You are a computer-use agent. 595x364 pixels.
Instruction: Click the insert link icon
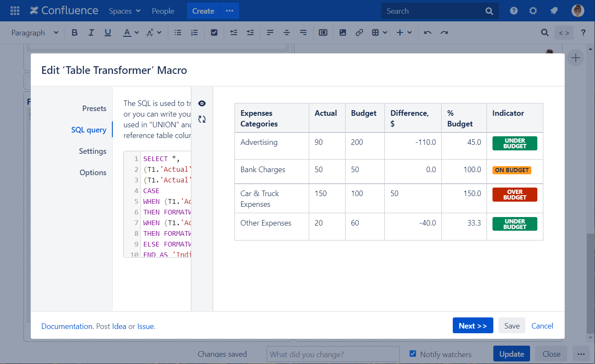pyautogui.click(x=359, y=32)
